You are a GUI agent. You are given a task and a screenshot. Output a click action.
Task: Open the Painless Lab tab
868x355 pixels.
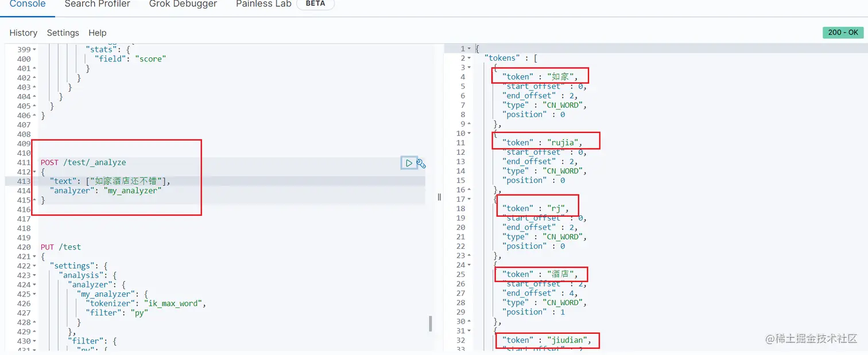coord(263,4)
